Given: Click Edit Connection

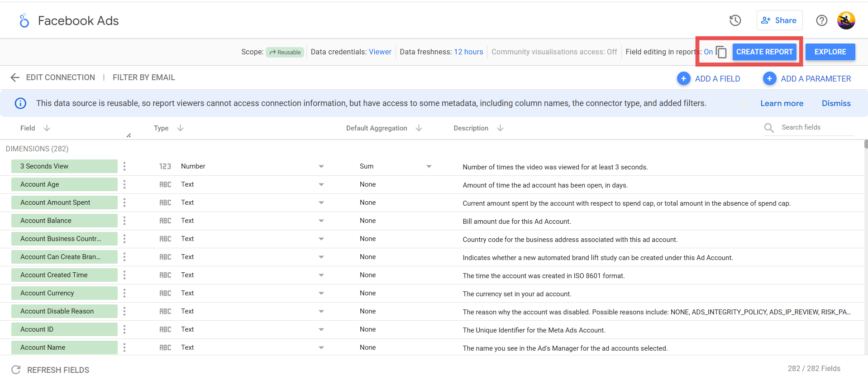Looking at the screenshot, I should tap(61, 77).
